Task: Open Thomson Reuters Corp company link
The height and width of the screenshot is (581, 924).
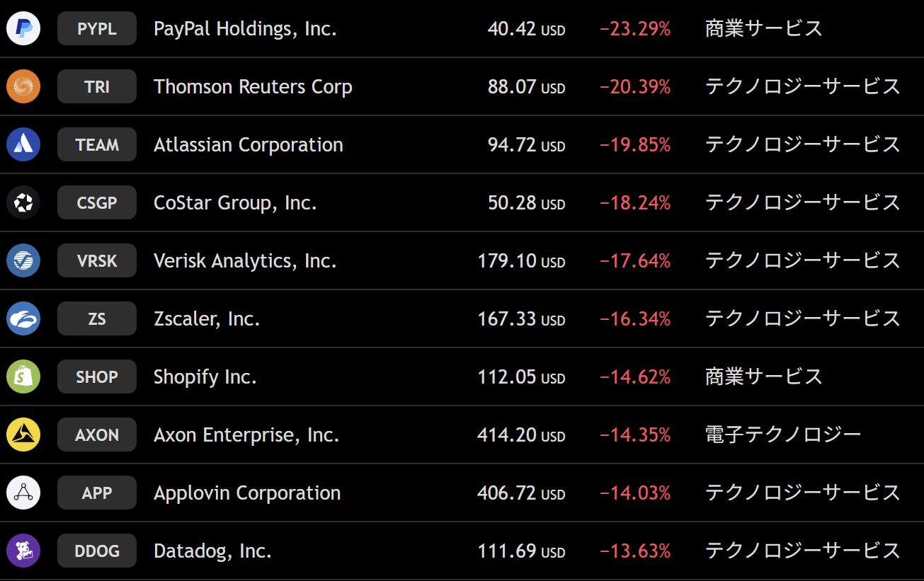Action: pos(253,87)
